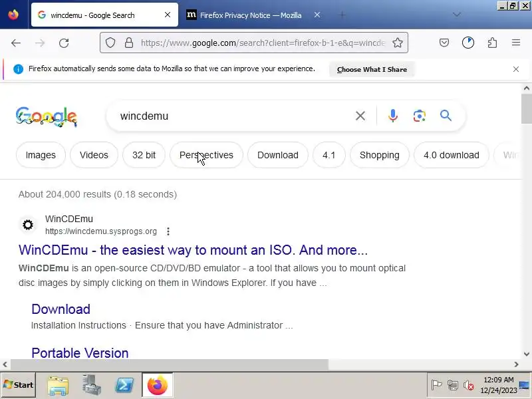Viewport: 532px width, 399px height.
Task: Close the Firefox Privacy Notice tab
Action: click(317, 15)
